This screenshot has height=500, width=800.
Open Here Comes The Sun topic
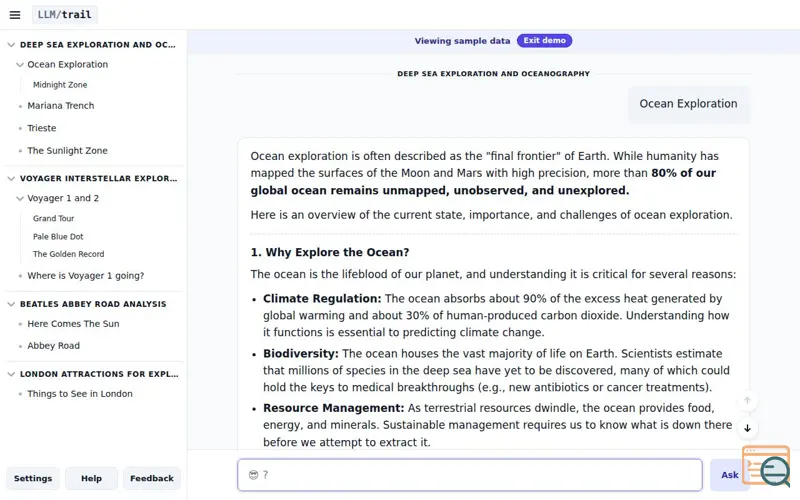pyautogui.click(x=73, y=324)
